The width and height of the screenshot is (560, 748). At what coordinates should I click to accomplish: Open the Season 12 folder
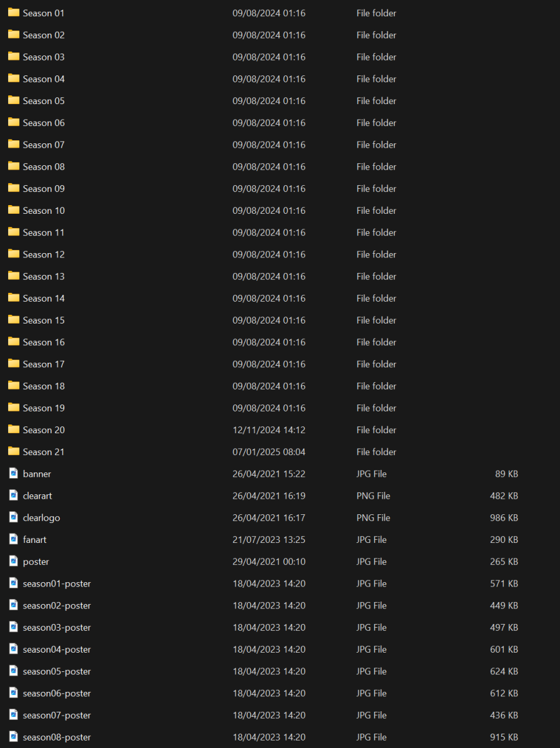(43, 254)
